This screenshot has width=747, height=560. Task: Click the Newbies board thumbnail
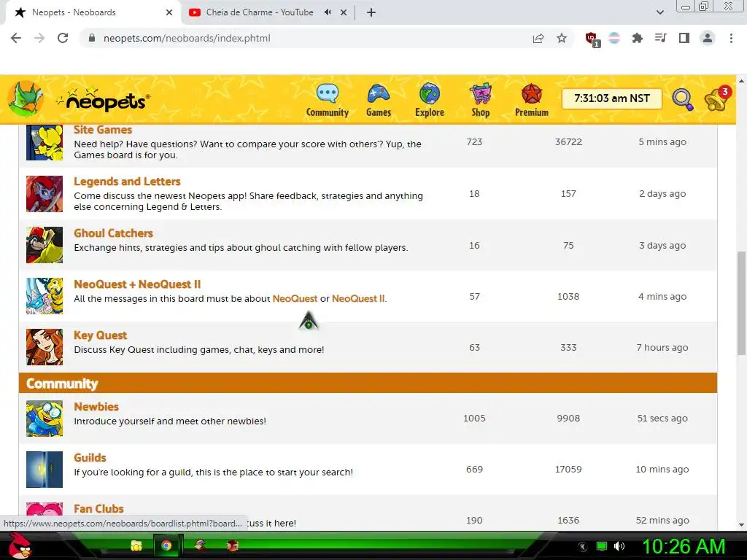44,419
